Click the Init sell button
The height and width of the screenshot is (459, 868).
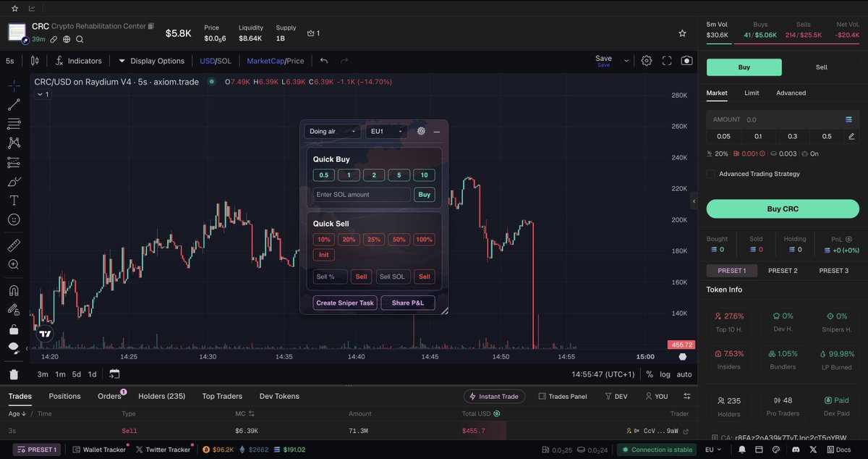(x=323, y=255)
